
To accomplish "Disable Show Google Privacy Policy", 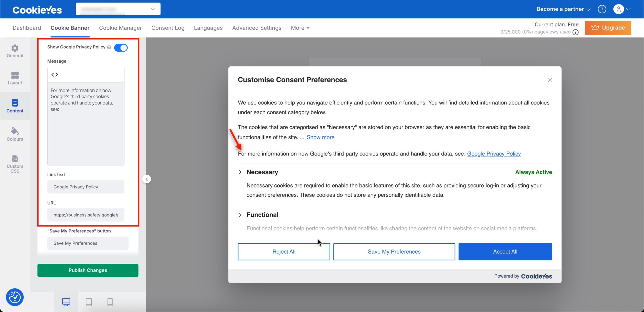I will pos(121,48).
